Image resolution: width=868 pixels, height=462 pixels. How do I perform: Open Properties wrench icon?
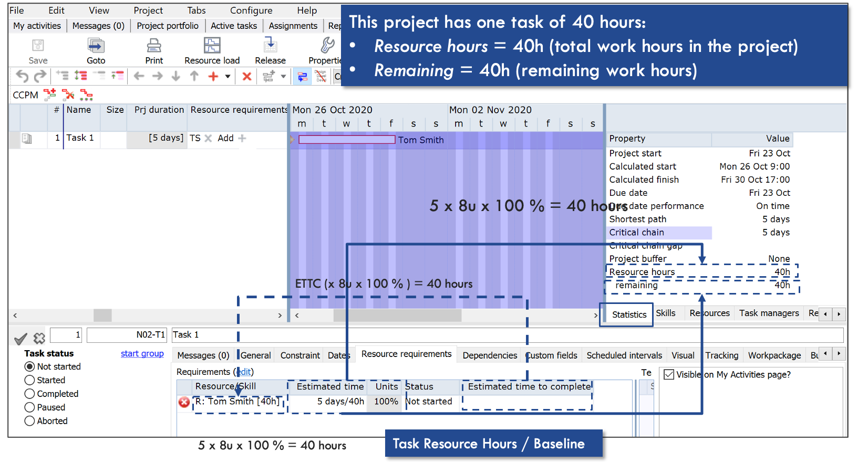(x=327, y=45)
